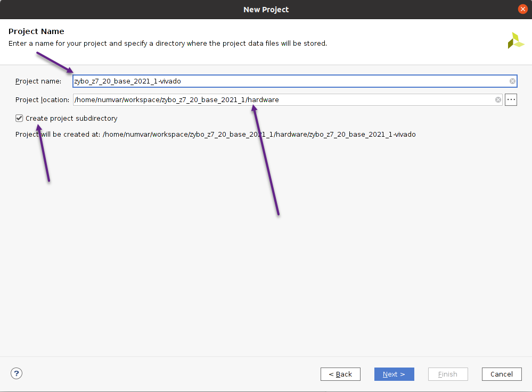Click the "New Project" title bar
The image size is (532, 392).
tap(266, 10)
